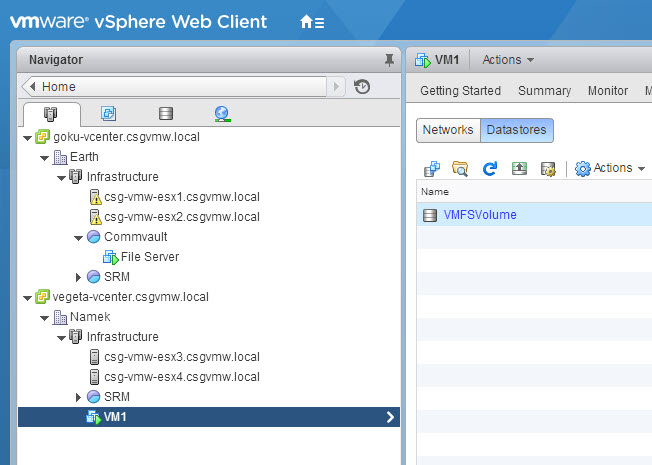Sort datastores by Name column
Image resolution: width=652 pixels, height=465 pixels.
pos(435,192)
